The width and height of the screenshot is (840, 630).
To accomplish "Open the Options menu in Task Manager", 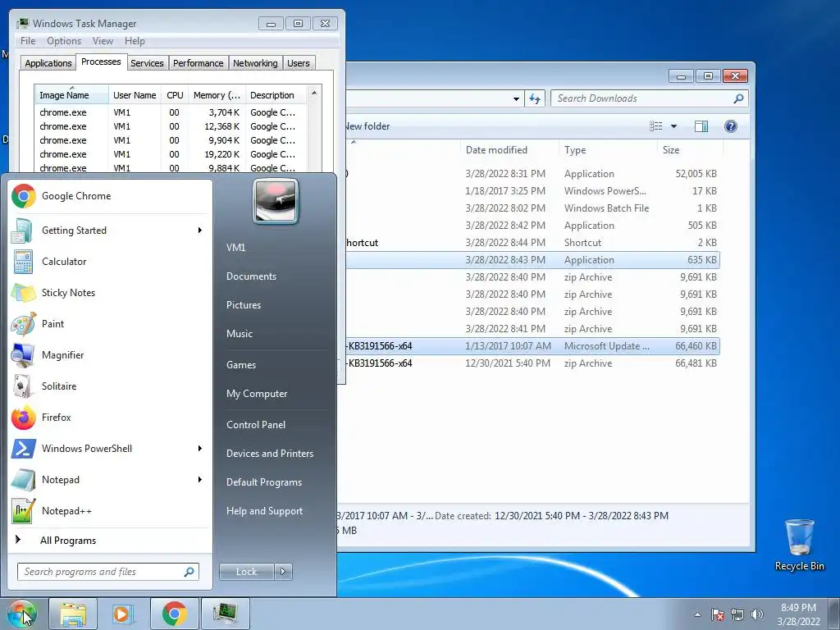I will (64, 41).
